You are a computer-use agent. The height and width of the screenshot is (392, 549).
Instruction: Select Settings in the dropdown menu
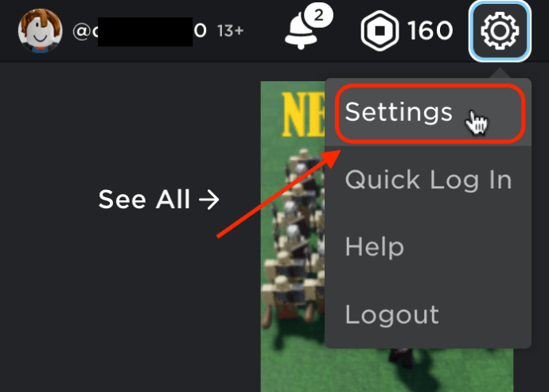click(x=430, y=113)
